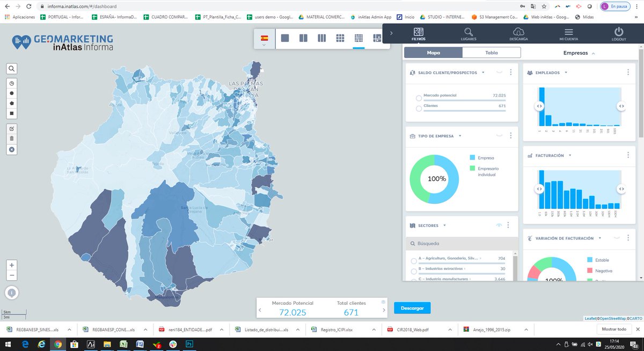Click the map search magnifier tool

[12, 69]
